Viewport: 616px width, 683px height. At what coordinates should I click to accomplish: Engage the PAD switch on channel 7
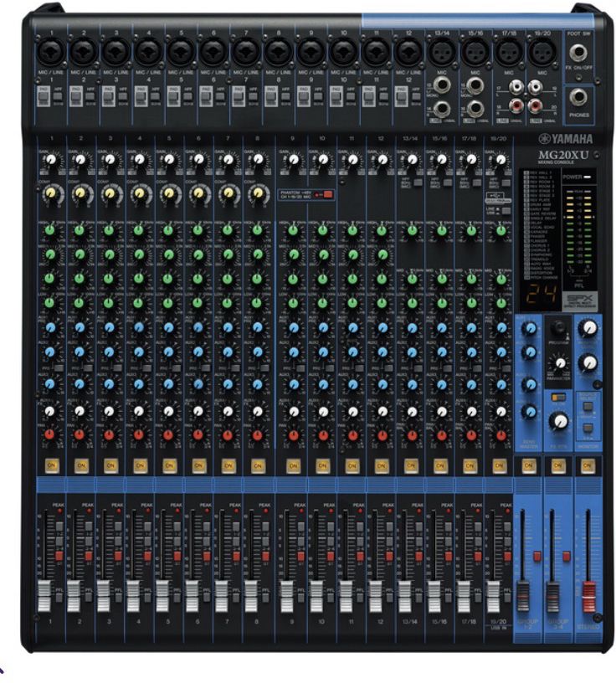[239, 96]
